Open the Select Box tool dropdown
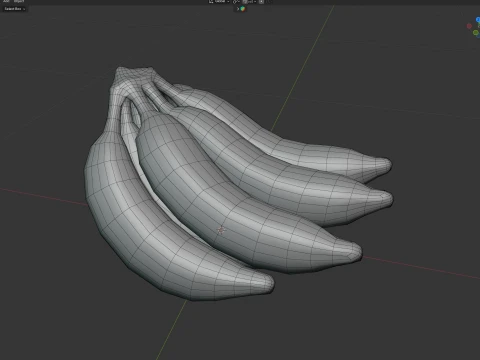 [x=14, y=9]
